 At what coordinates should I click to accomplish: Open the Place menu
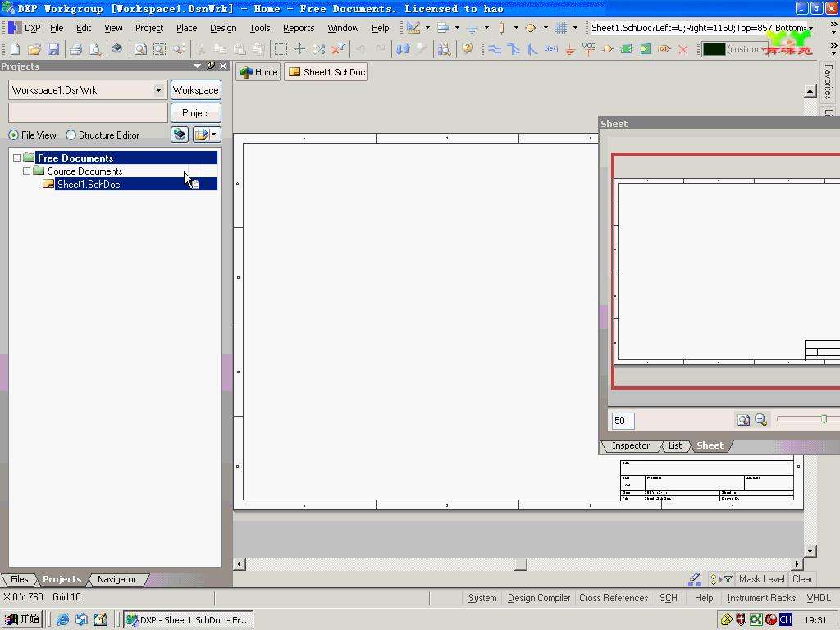click(x=186, y=28)
